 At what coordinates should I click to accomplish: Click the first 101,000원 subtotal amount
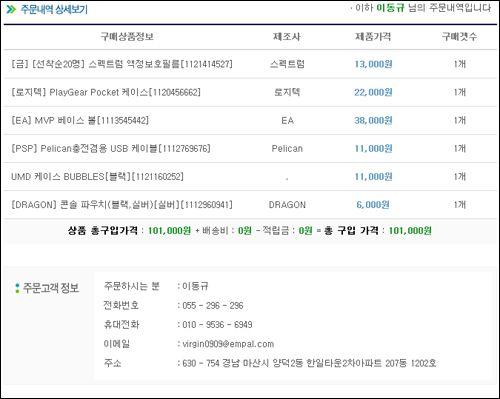click(169, 230)
